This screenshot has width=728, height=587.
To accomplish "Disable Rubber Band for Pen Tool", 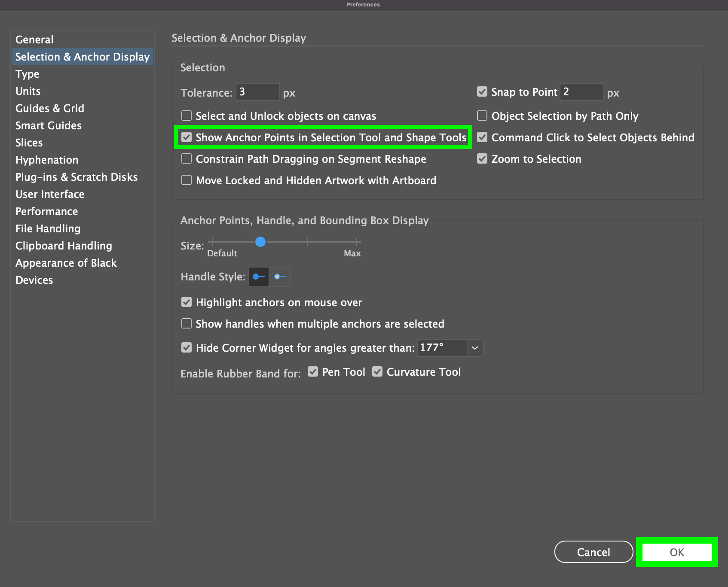I will [313, 371].
